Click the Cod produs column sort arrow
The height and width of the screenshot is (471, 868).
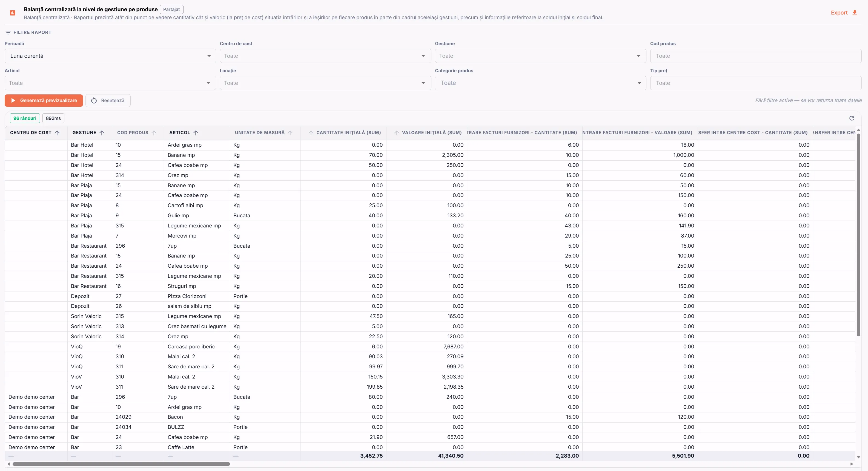pyautogui.click(x=154, y=133)
